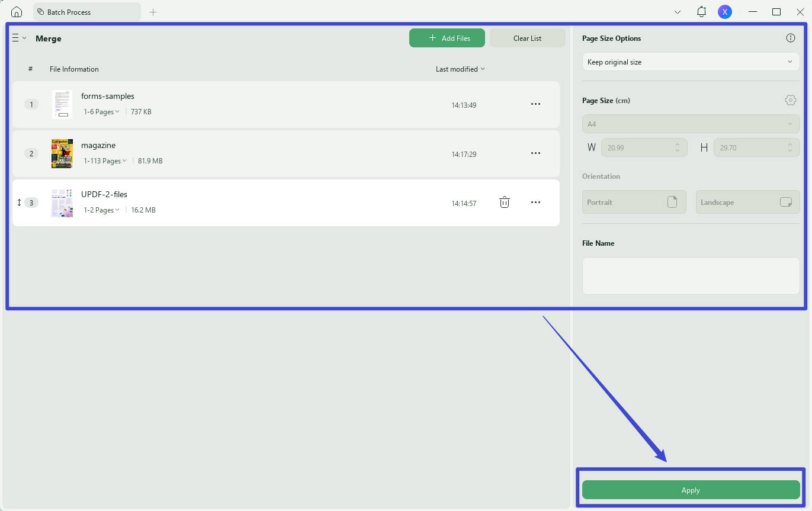Image resolution: width=812 pixels, height=511 pixels.
Task: Select Landscape orientation
Action: [x=747, y=202]
